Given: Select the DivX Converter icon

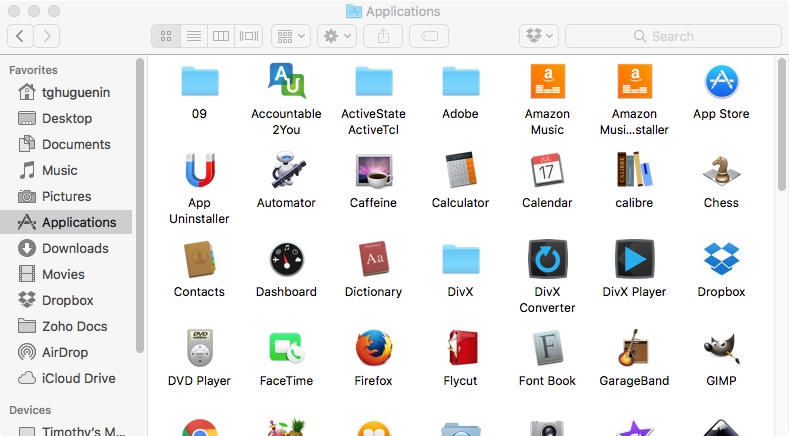Looking at the screenshot, I should click(x=547, y=259).
